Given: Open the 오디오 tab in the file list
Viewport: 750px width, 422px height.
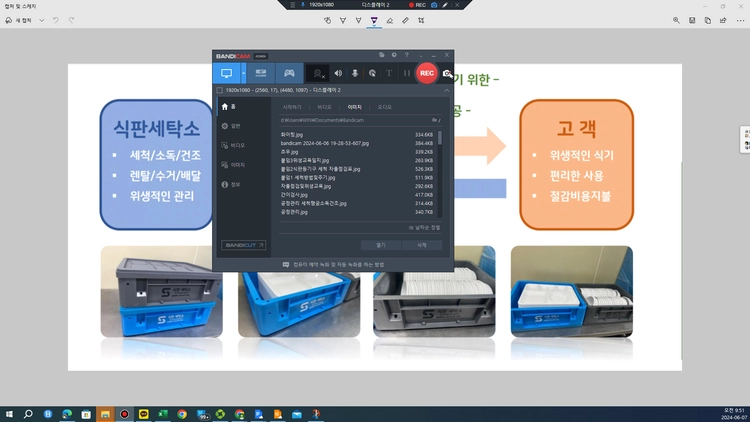Looking at the screenshot, I should [385, 107].
